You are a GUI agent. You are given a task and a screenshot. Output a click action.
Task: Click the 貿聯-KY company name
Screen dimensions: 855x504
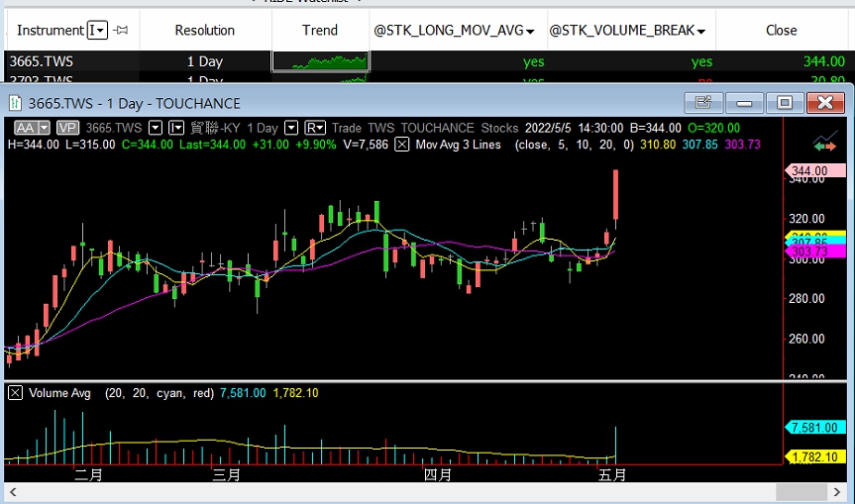pyautogui.click(x=215, y=128)
